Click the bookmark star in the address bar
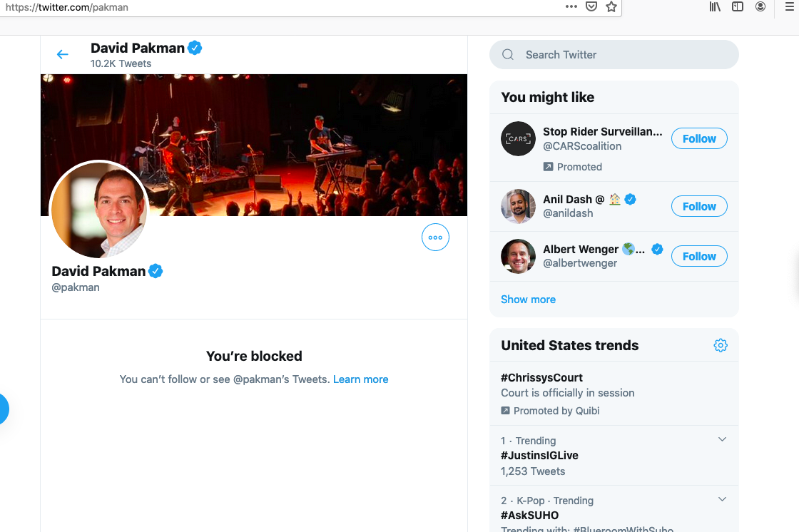799x532 pixels. pyautogui.click(x=611, y=6)
